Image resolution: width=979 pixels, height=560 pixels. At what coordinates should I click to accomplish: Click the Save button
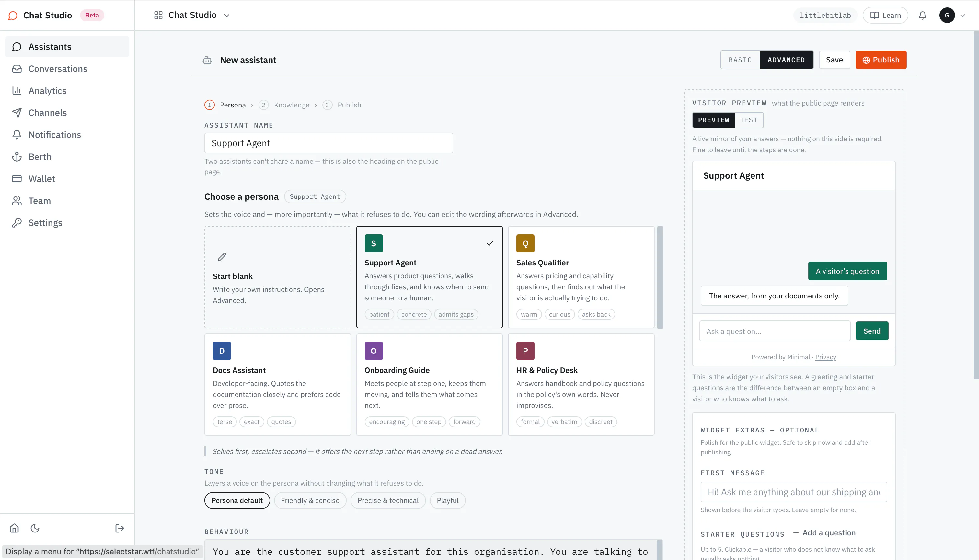(x=834, y=60)
